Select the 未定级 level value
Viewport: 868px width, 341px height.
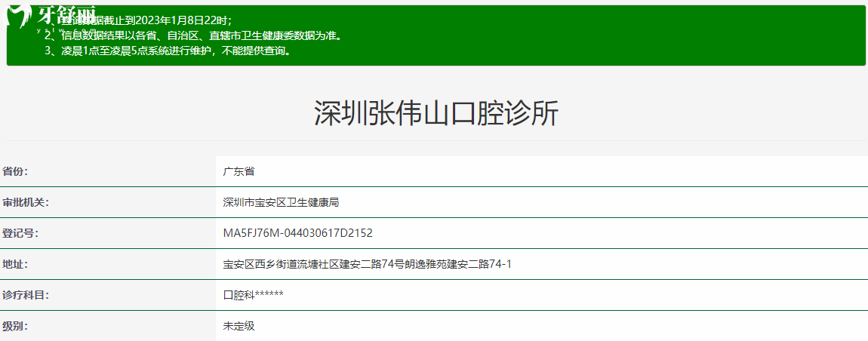[239, 327]
